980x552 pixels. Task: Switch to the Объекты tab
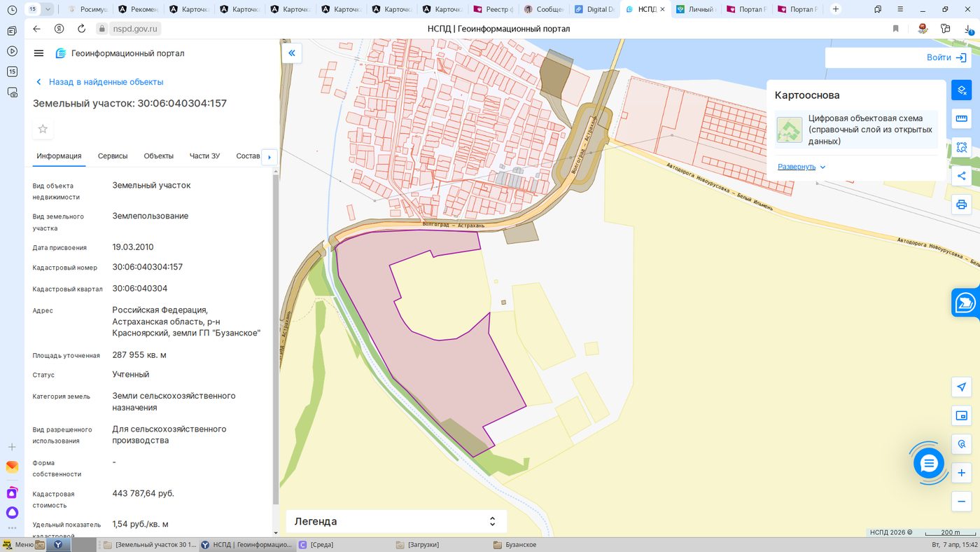coord(159,156)
